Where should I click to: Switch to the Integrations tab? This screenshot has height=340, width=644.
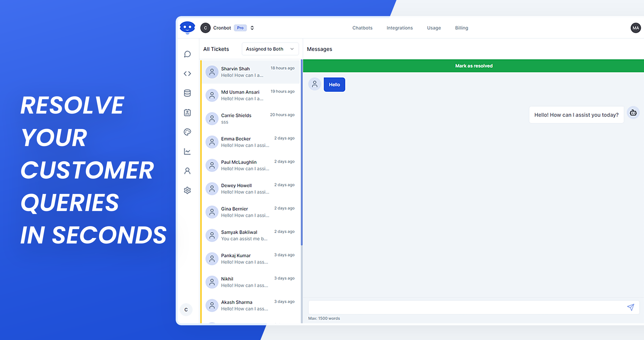399,28
